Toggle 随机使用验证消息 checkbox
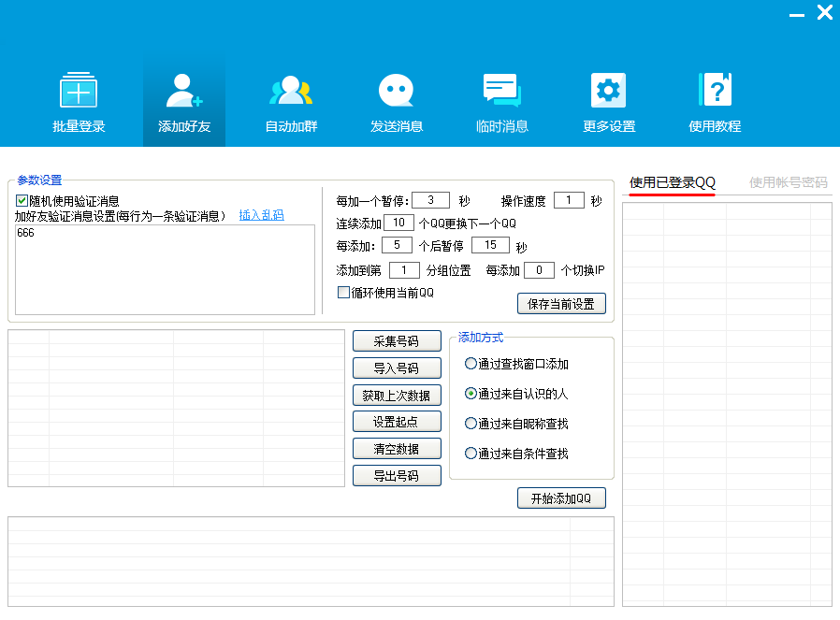Image resolution: width=840 pixels, height=620 pixels. 22,201
